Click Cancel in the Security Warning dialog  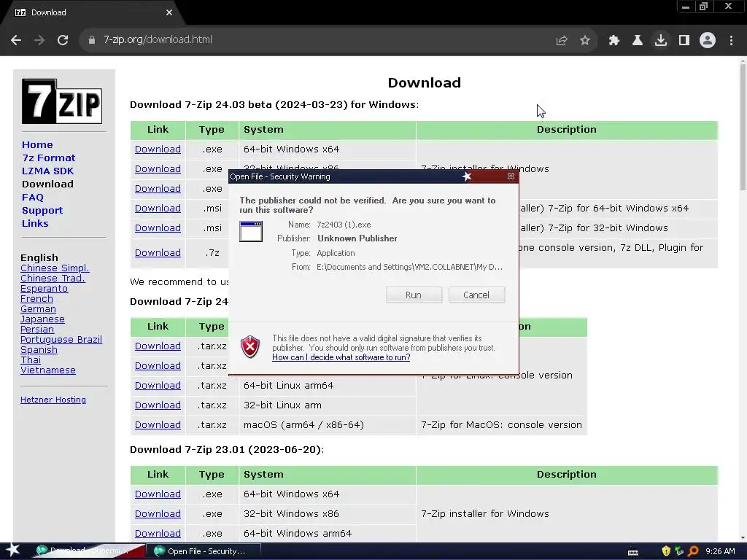pos(476,295)
